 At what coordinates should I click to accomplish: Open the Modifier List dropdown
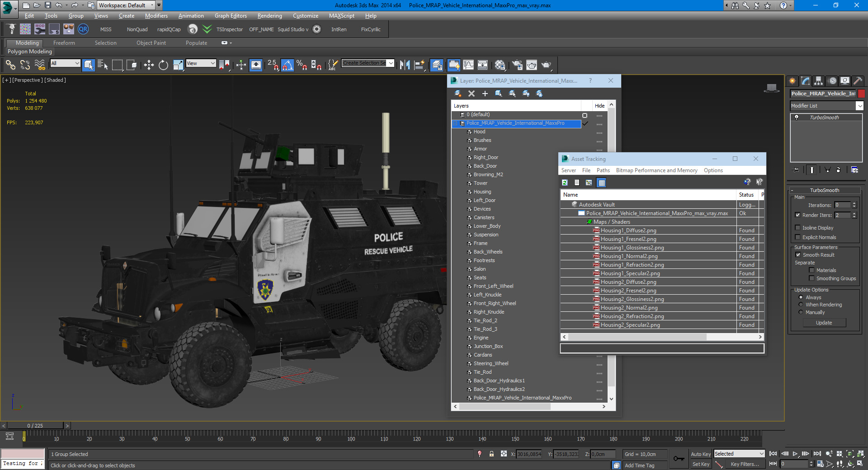click(827, 106)
